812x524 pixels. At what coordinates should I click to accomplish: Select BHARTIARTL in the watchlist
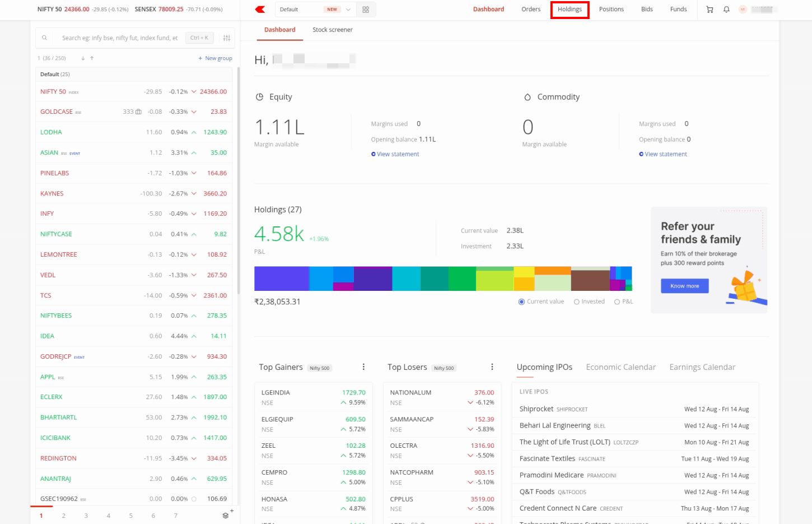pos(133,418)
